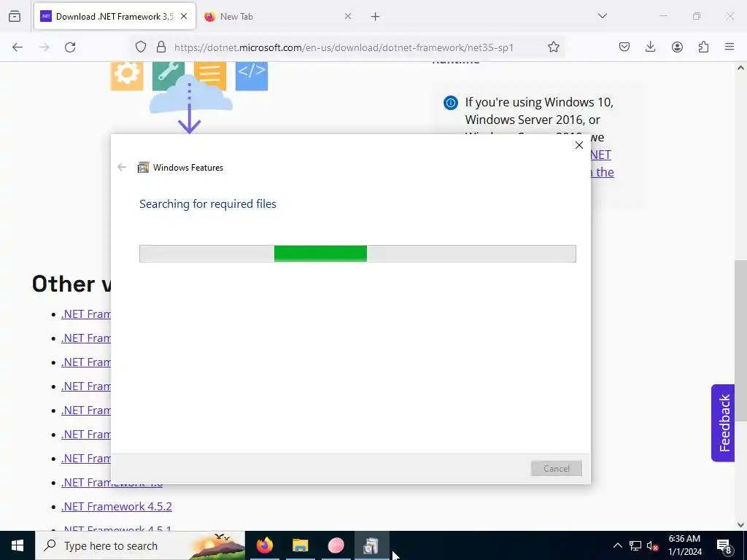Screen dimensions: 747x560
Task: Click the 'the' link in the notice
Action: (x=605, y=172)
